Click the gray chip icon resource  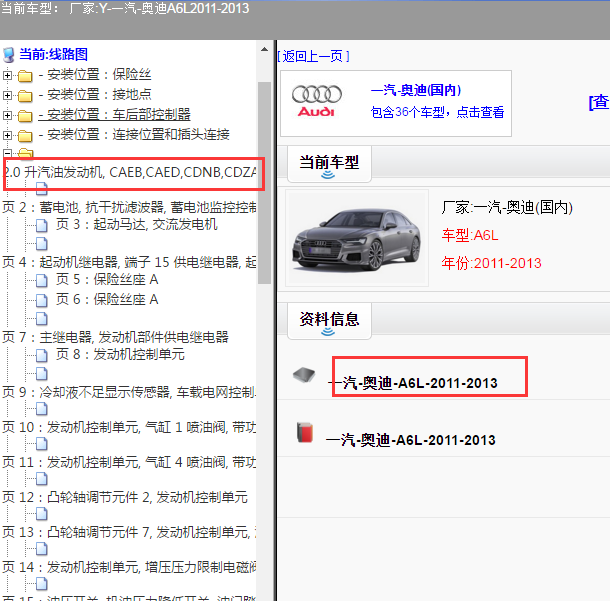click(304, 375)
